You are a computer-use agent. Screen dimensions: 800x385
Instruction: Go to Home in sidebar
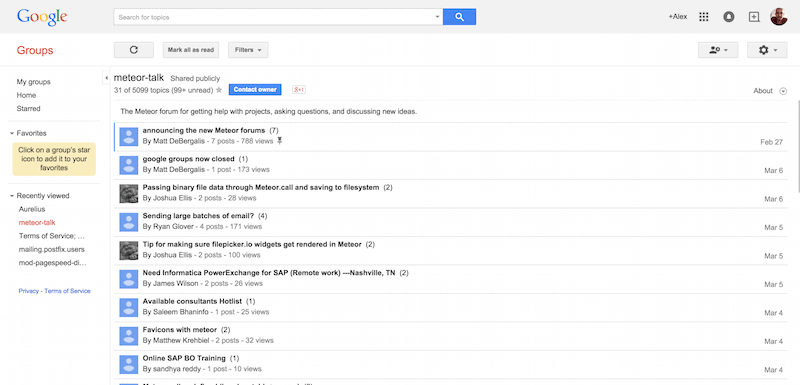[x=26, y=95]
